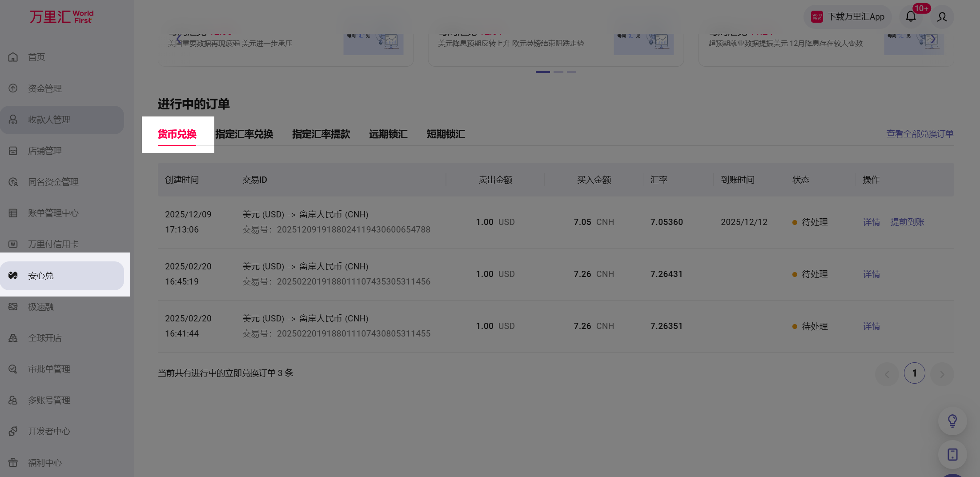This screenshot has width=980, height=477.
Task: View 详情 for the 16:45:19 order
Action: (872, 274)
